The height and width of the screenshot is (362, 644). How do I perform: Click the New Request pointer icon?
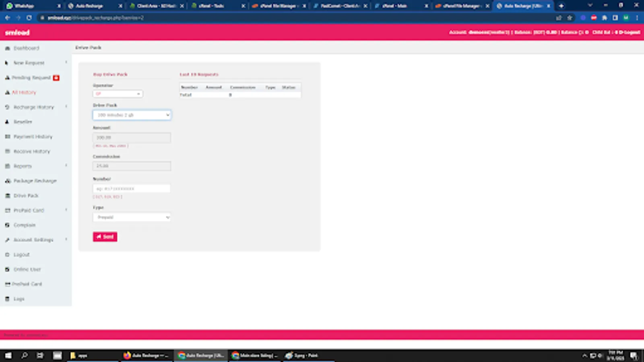tap(7, 63)
